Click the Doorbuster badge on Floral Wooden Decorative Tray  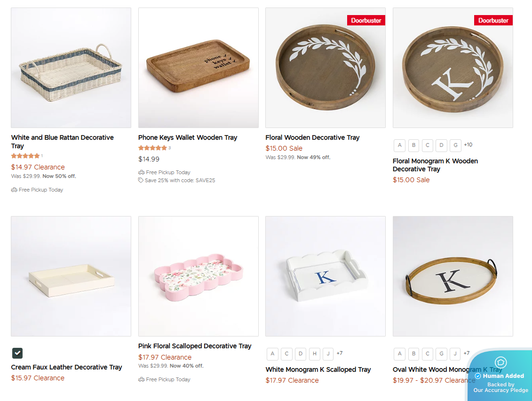366,20
